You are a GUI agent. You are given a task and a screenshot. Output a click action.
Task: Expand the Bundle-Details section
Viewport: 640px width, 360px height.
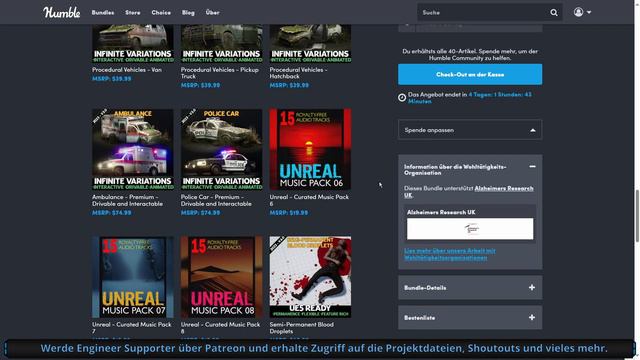coord(470,287)
